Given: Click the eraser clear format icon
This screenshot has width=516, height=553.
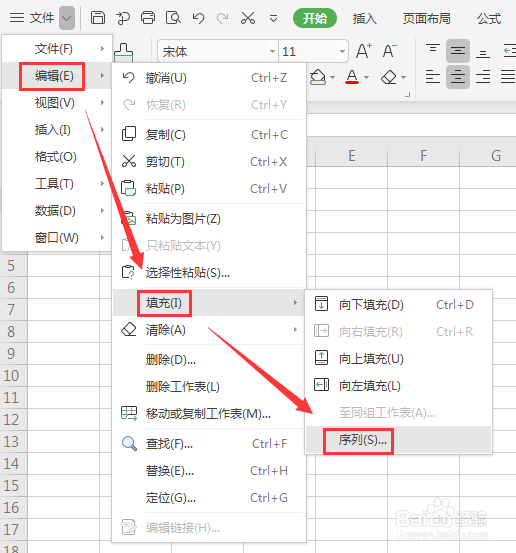Looking at the screenshot, I should [x=389, y=77].
